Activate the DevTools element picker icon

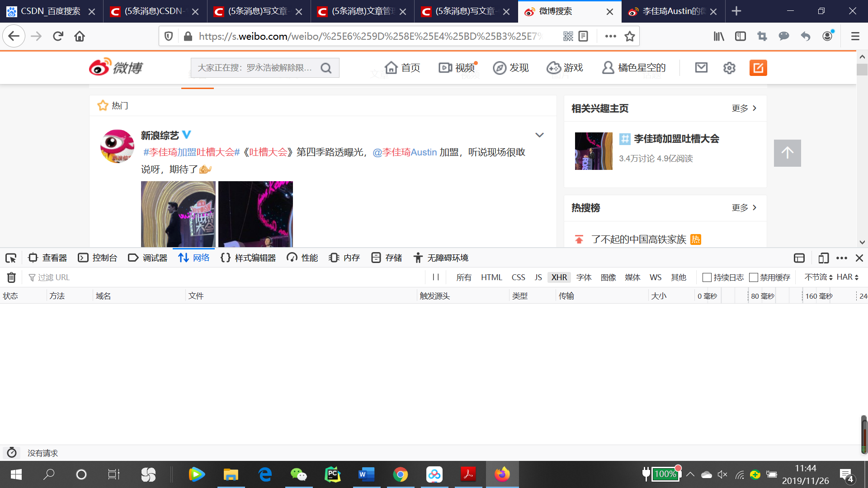click(11, 258)
